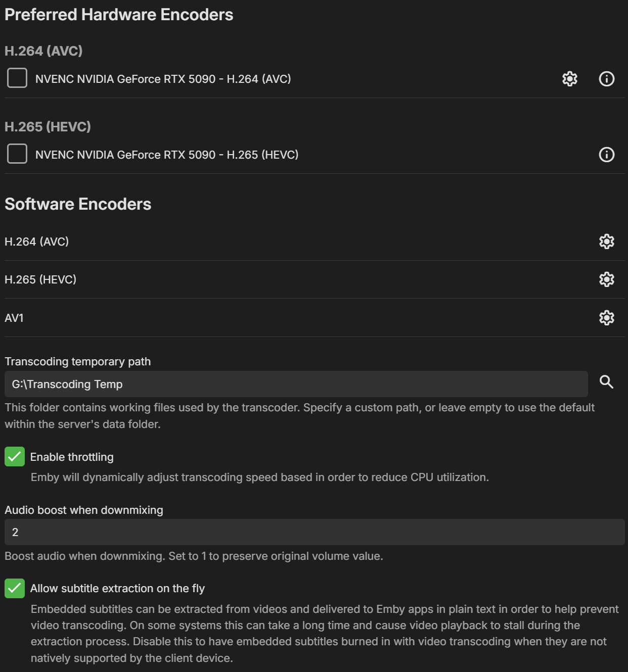Open software H.264 (AVC) encoder settings gear
The height and width of the screenshot is (672, 628).
tap(606, 242)
